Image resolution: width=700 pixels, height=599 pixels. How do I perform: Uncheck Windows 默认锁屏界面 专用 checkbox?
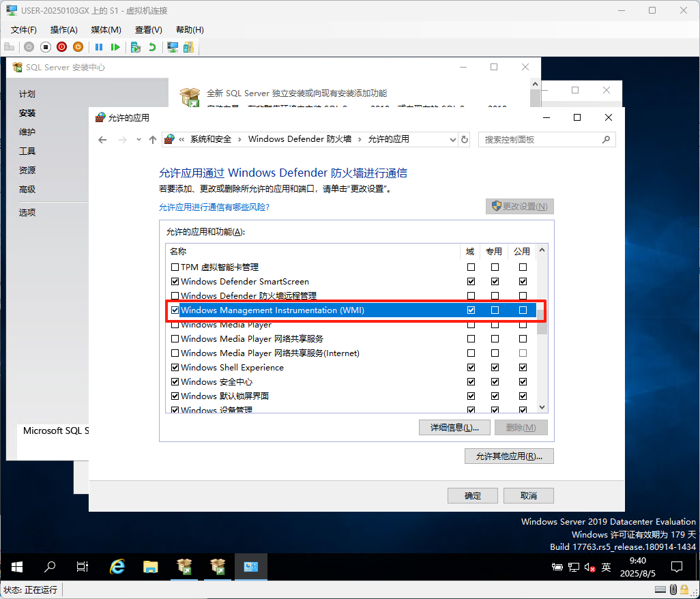pyautogui.click(x=495, y=396)
